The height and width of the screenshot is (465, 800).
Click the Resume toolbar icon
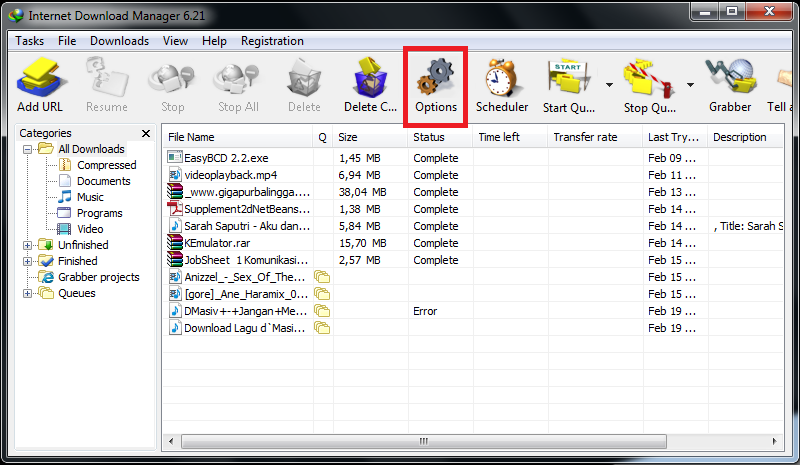107,78
